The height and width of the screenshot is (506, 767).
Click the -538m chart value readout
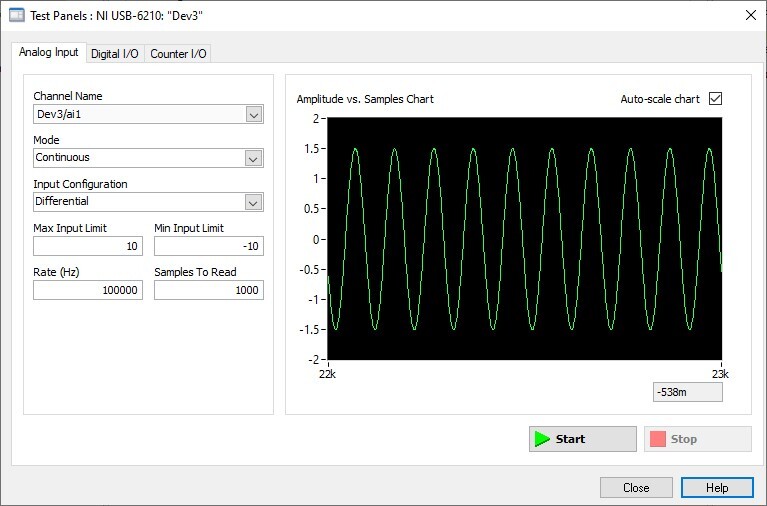tap(687, 393)
